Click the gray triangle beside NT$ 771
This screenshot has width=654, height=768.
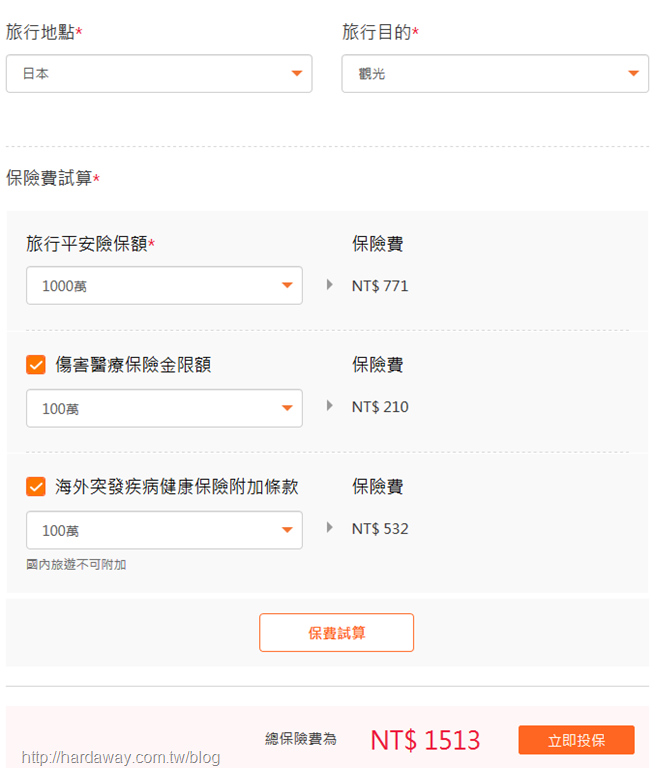click(x=330, y=285)
